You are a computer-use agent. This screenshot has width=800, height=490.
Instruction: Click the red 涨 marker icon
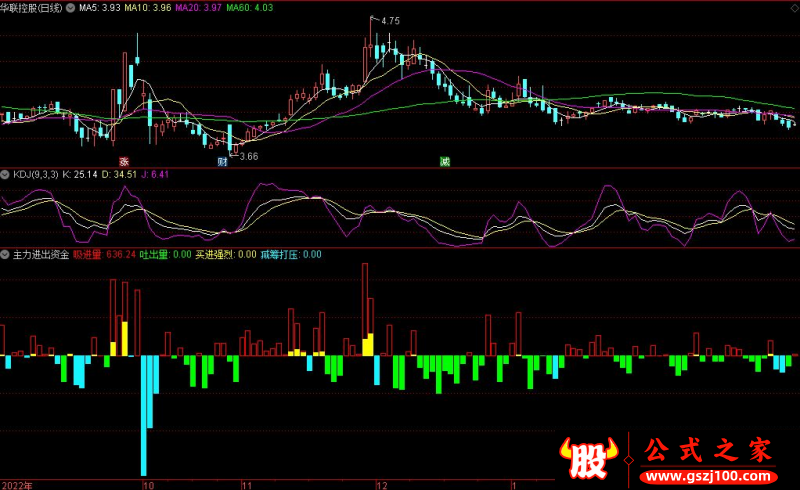(125, 161)
